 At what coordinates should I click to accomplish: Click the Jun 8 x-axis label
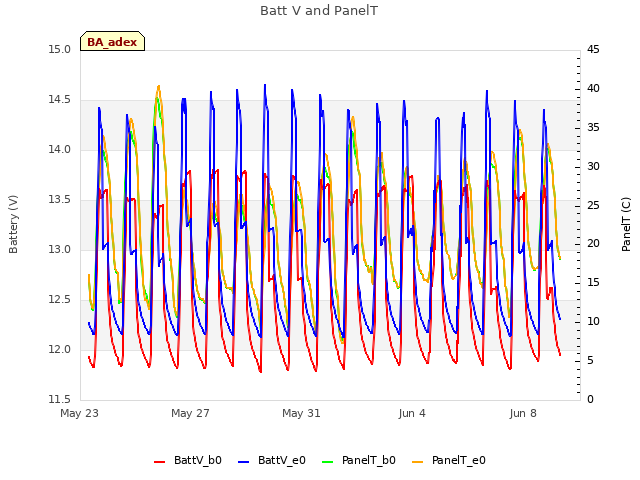pos(523,413)
